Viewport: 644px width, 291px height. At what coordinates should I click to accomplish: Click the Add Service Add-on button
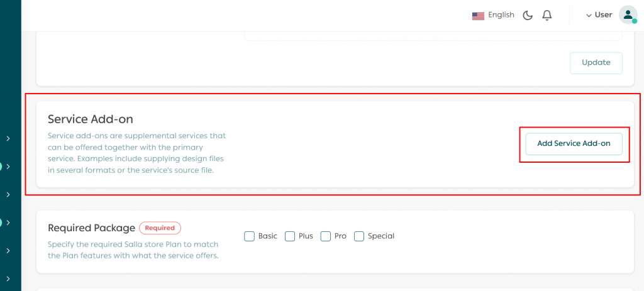(574, 143)
